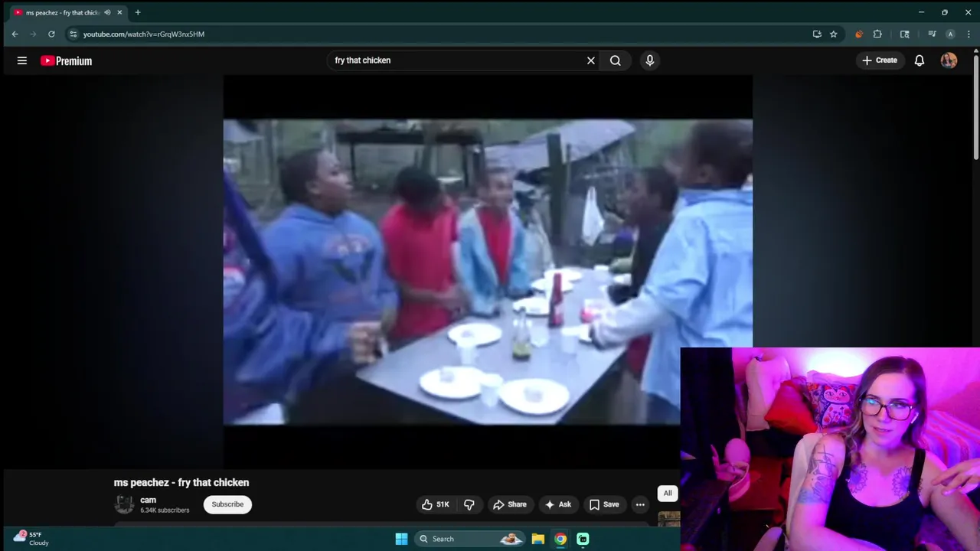Run search with the magnifier button

click(616, 60)
